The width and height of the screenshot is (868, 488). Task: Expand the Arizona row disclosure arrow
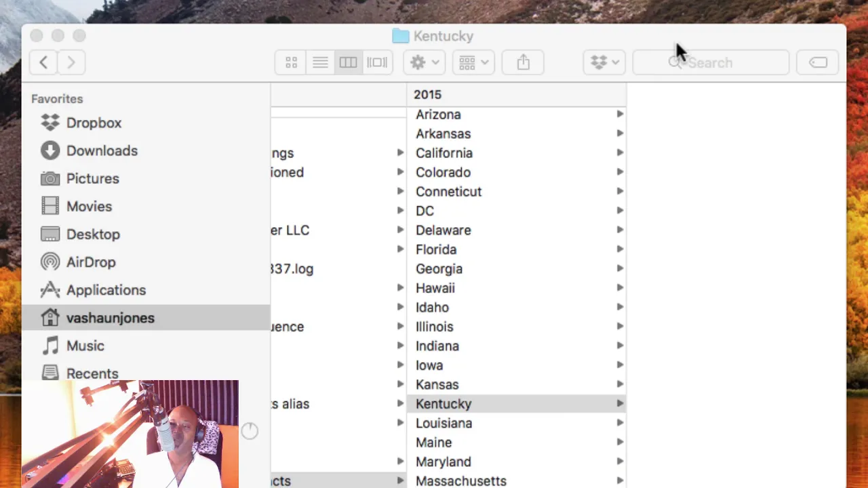(620, 115)
